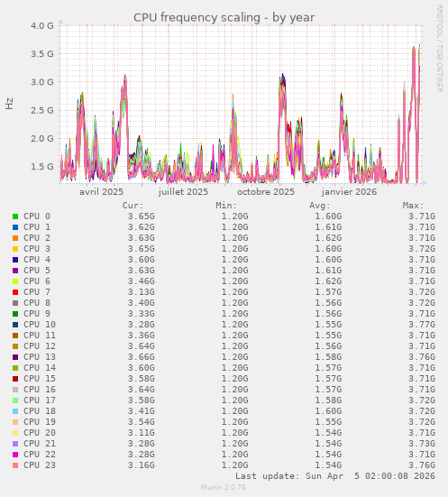Screen dimensions: 448x497
Task: Click the CPU 2 orange color swatch
Action: click(x=15, y=238)
